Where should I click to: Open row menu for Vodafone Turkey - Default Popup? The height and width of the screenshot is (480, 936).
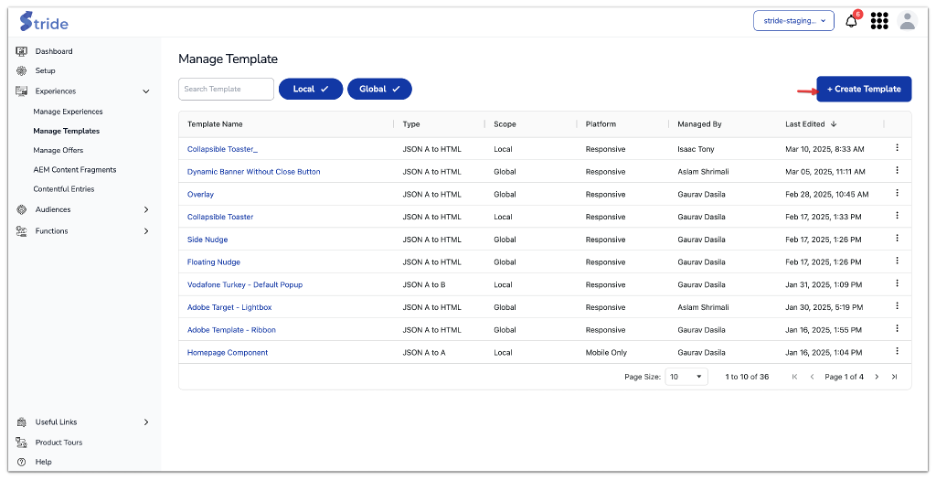[x=897, y=284]
